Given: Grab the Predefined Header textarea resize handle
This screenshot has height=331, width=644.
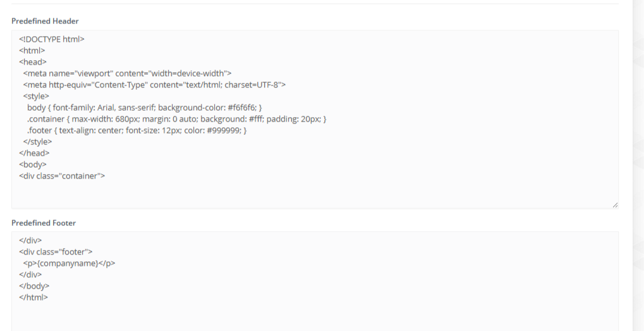Looking at the screenshot, I should pyautogui.click(x=615, y=205).
